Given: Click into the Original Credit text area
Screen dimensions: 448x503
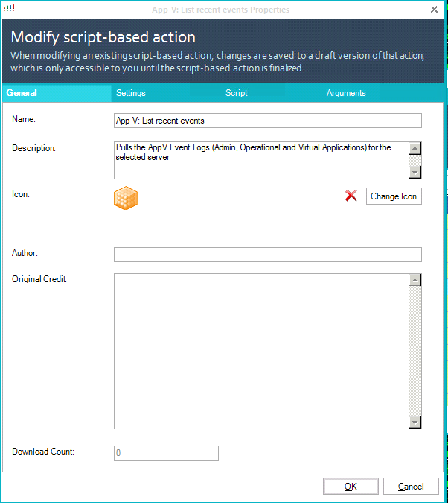Looking at the screenshot, I should (260, 351).
